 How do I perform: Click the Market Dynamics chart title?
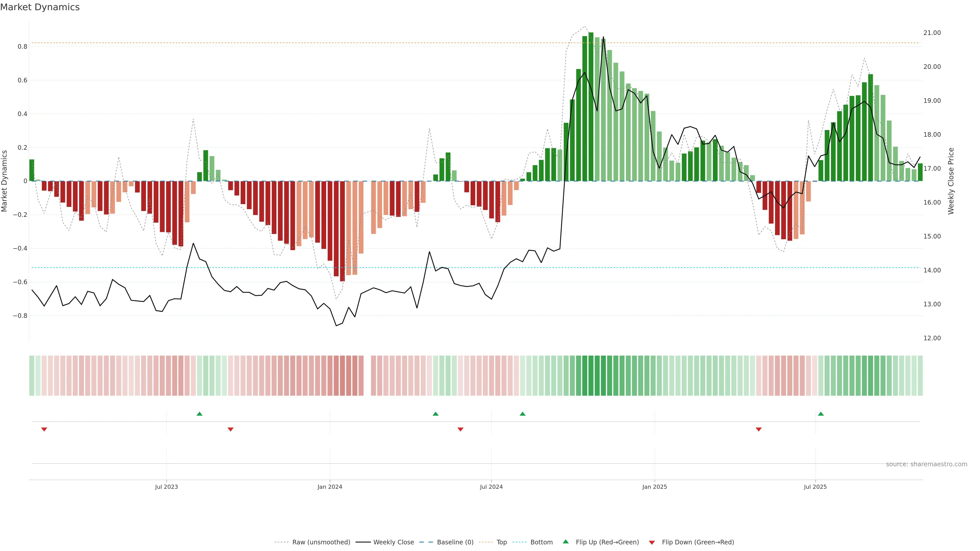coord(40,7)
